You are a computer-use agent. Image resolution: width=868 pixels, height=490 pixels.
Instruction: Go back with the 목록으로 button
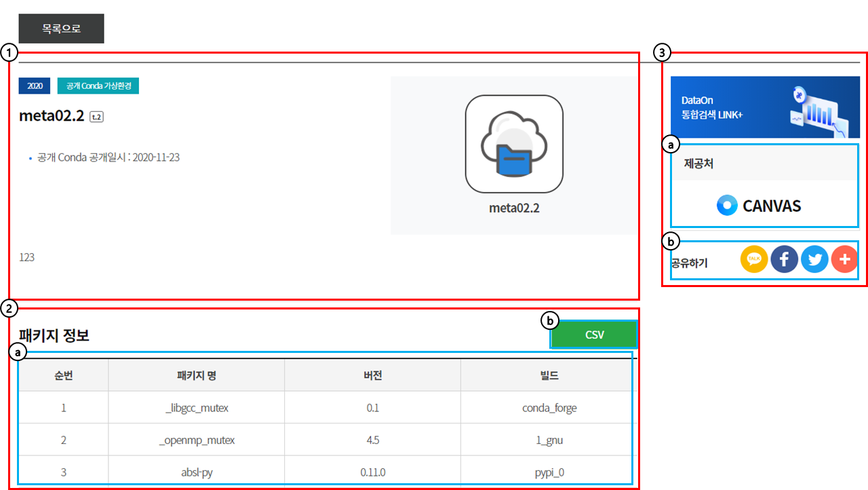point(61,29)
